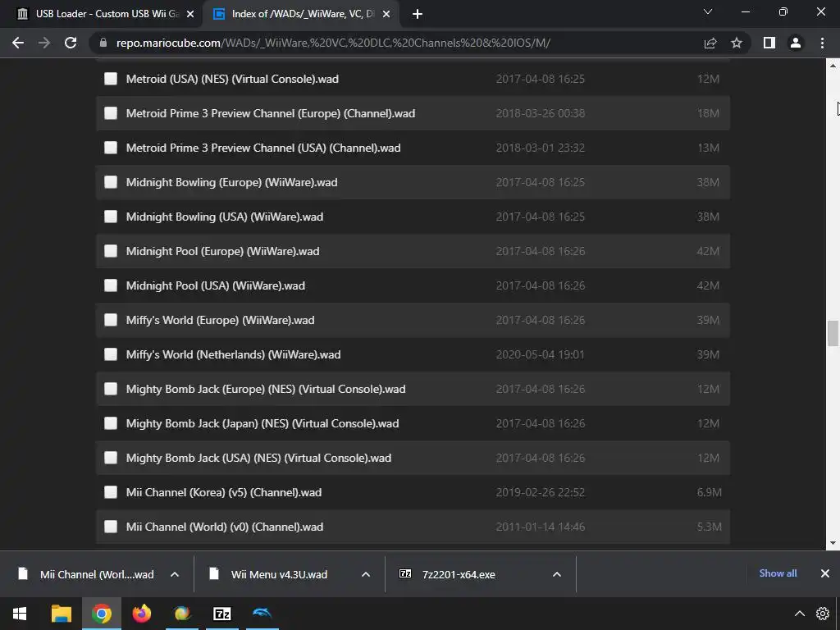Open the Chrome profile icon
The image size is (840, 630).
(796, 43)
